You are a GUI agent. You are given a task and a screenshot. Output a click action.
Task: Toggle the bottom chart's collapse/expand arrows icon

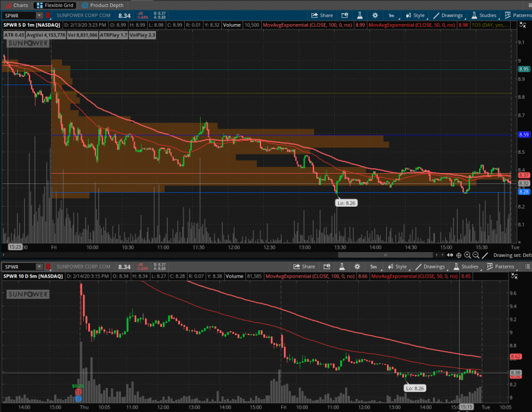coord(514,276)
